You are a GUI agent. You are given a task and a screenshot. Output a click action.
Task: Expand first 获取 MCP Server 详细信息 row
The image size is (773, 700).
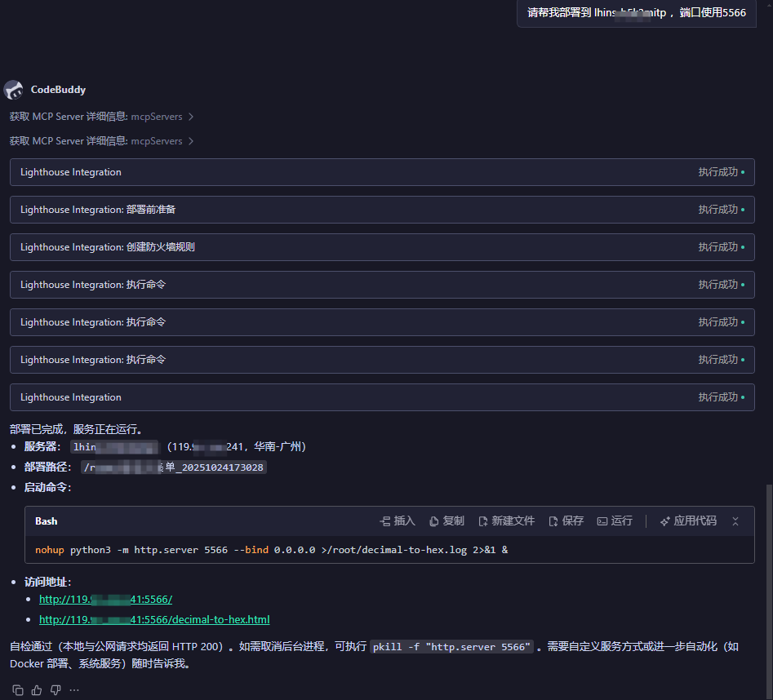(101, 117)
